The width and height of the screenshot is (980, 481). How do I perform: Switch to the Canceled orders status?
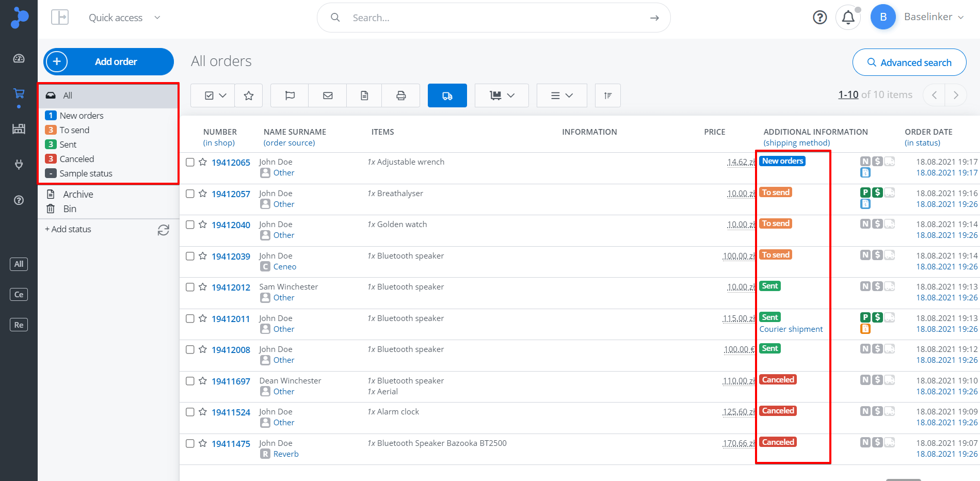76,158
